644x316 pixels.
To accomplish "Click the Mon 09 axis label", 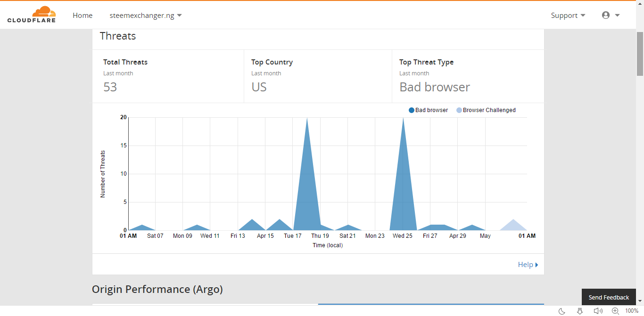I will click(x=182, y=236).
